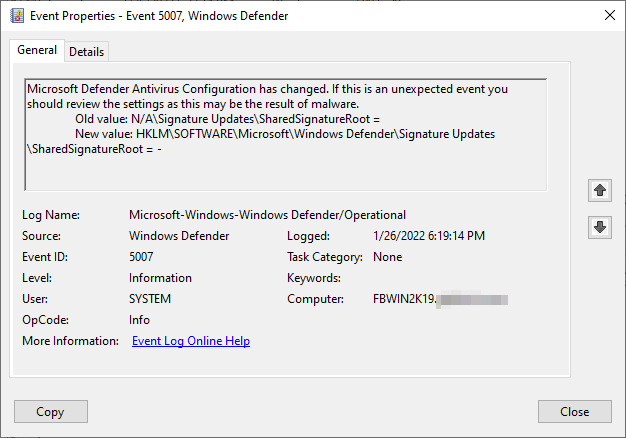Viewport: 626px width, 438px height.
Task: Click the Logged timestamp 1/26/2022 6:19:14 PM
Action: (429, 236)
